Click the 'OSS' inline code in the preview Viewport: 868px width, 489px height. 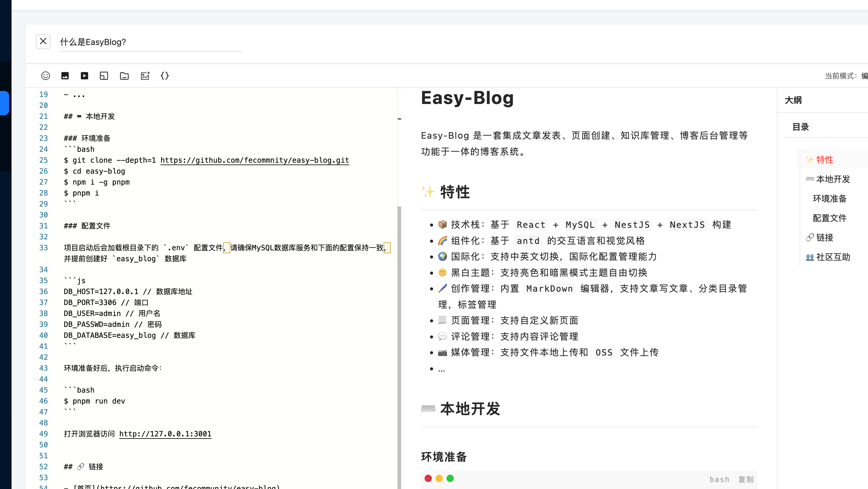pos(604,352)
